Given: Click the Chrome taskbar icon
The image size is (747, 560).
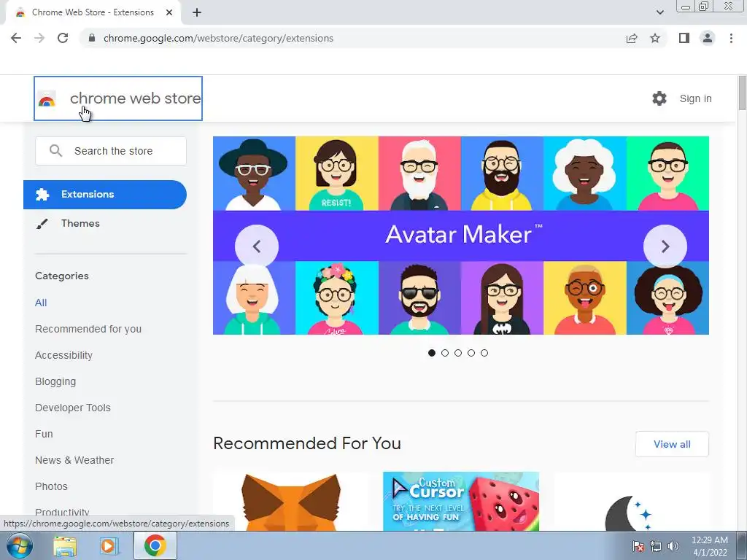Looking at the screenshot, I should [155, 545].
